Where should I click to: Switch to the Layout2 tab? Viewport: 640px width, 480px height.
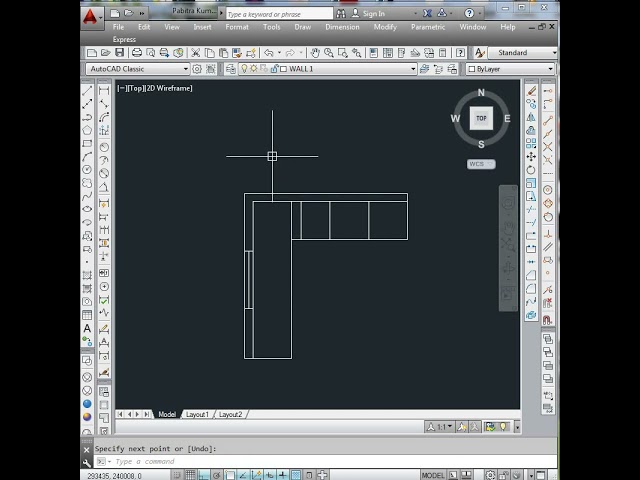point(231,414)
